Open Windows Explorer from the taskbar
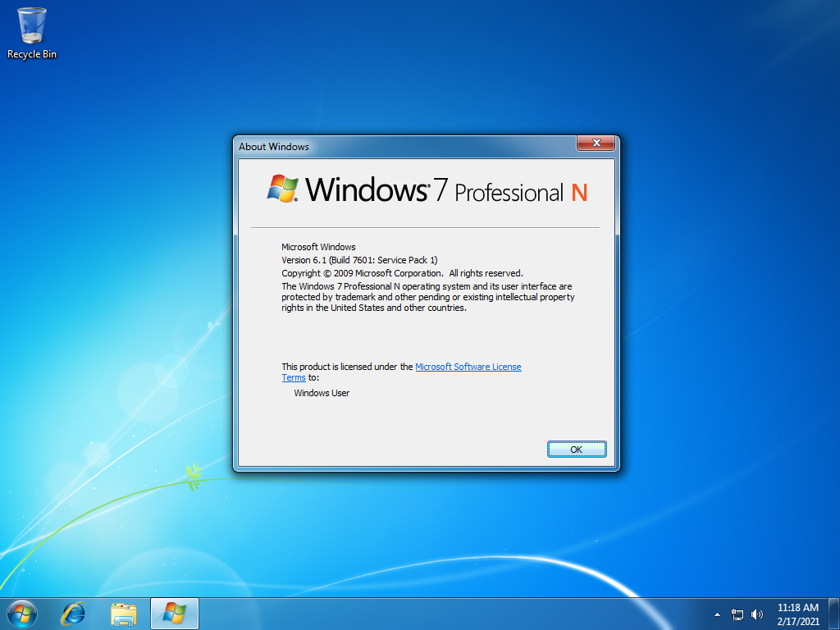The height and width of the screenshot is (630, 840). 124,613
